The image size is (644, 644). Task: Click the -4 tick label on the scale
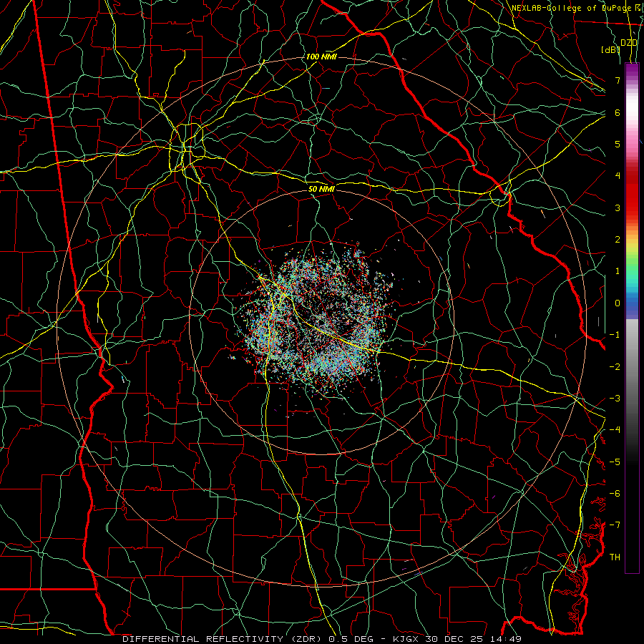coord(615,429)
